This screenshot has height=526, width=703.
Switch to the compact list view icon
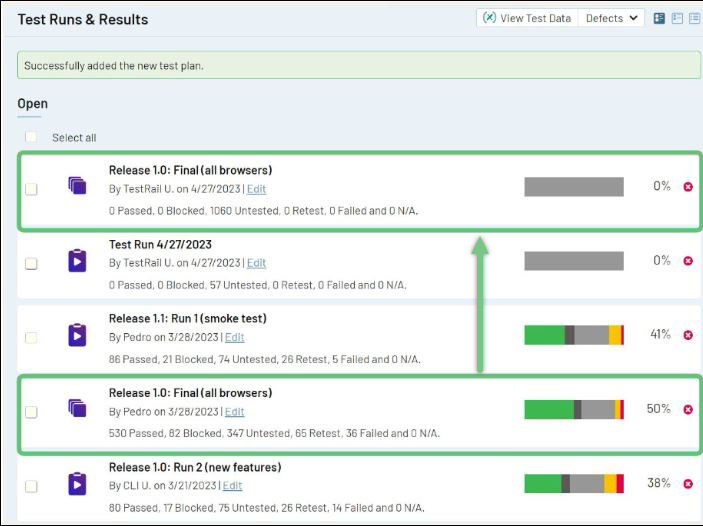click(694, 18)
